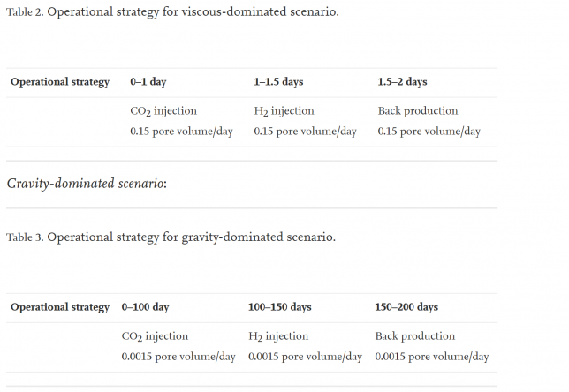The image size is (569, 392).
Task: Click the "1.5–2 days" column header
Action: (x=402, y=82)
